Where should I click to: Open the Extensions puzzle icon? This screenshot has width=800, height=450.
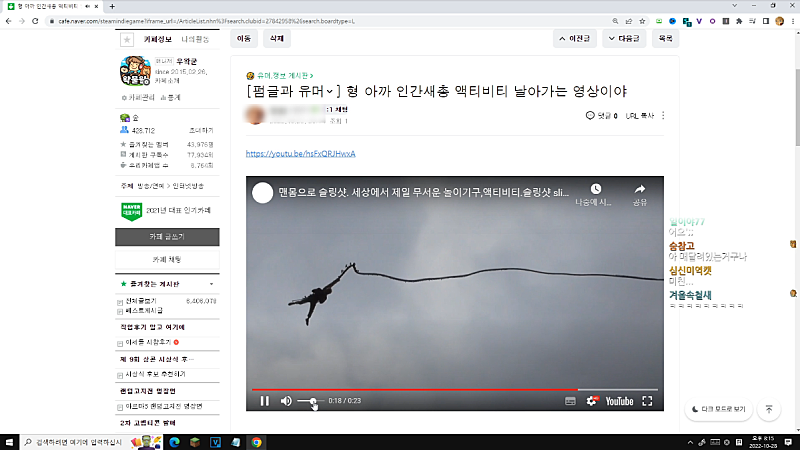coord(739,21)
